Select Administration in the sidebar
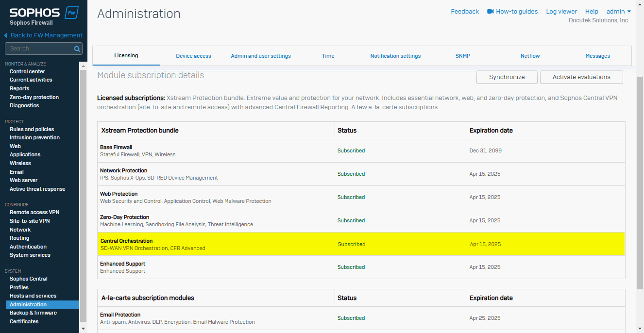644x333 pixels. click(x=43, y=304)
